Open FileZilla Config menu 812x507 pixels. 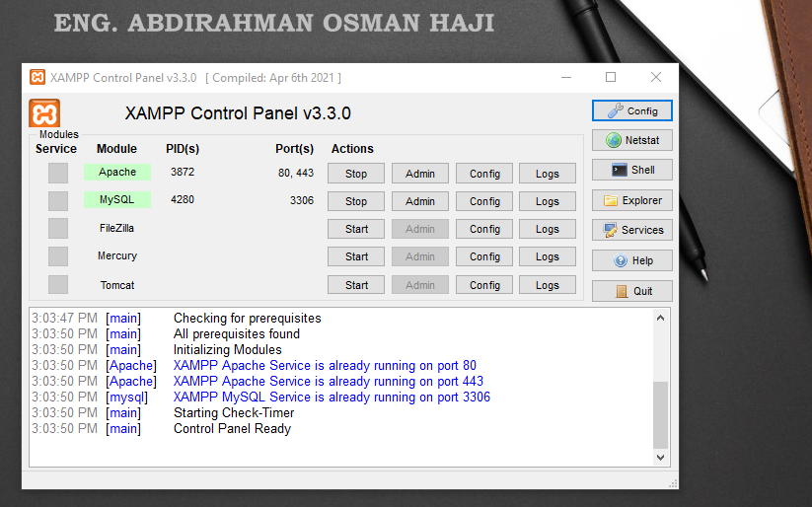click(484, 229)
